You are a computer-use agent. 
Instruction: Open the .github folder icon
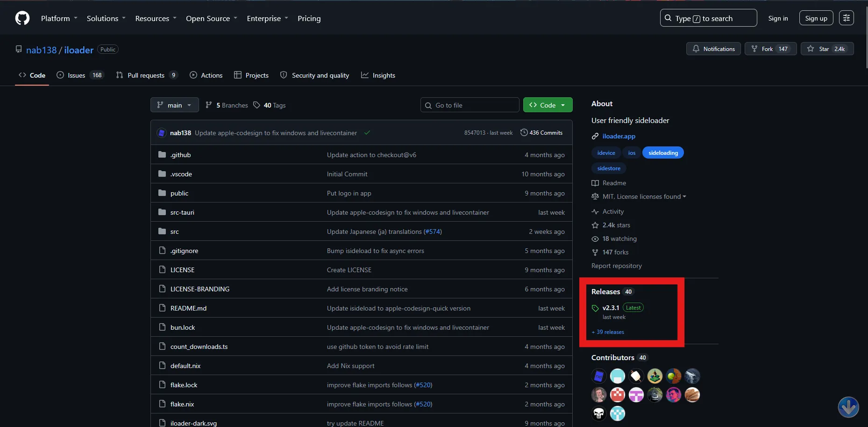point(162,155)
